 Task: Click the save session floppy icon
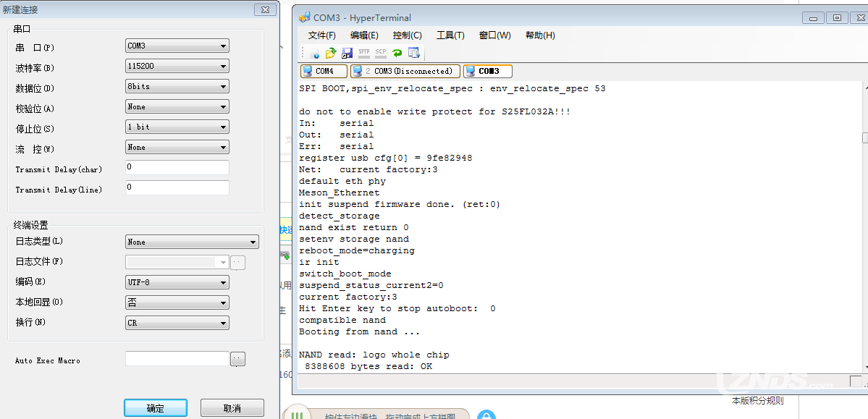pos(347,53)
